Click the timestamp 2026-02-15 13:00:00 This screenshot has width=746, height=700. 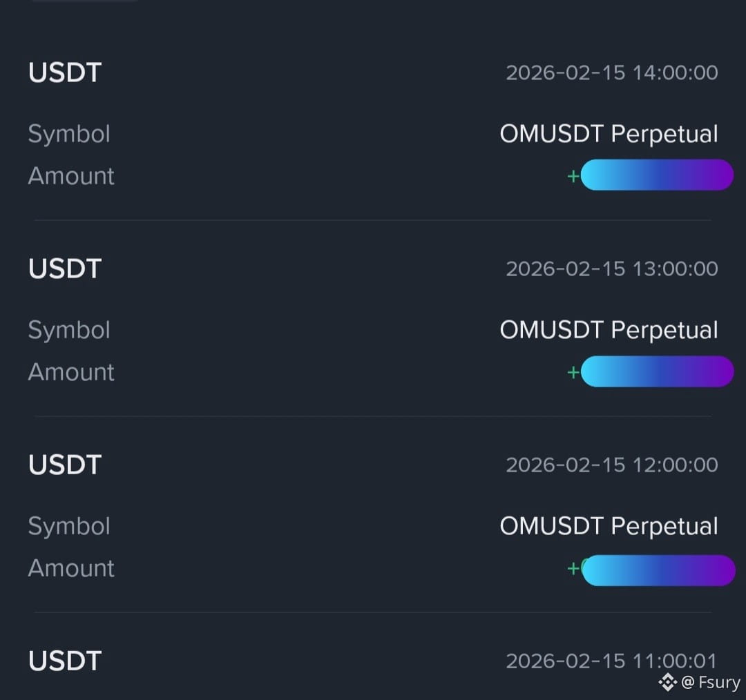(612, 269)
